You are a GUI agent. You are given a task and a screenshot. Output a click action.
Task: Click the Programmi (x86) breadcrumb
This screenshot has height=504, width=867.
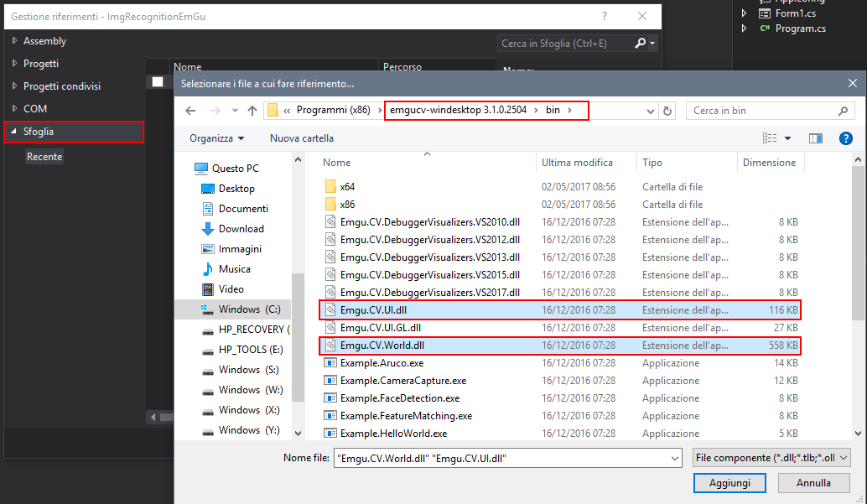(x=334, y=110)
